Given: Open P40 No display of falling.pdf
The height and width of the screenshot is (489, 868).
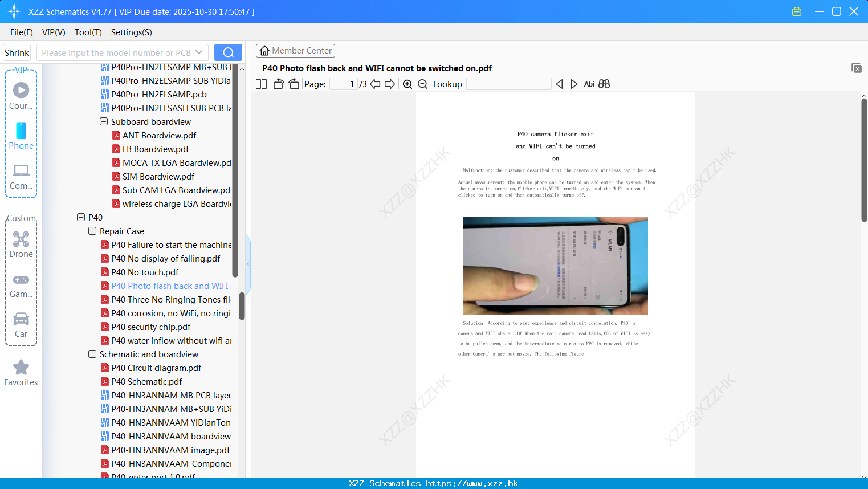Looking at the screenshot, I should click(165, 258).
